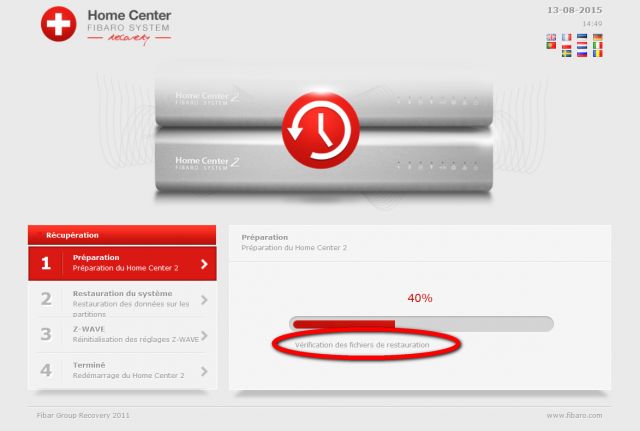
Task: Click 'Réinitialisation des réglages Z-WAVE' description
Action: [136, 340]
